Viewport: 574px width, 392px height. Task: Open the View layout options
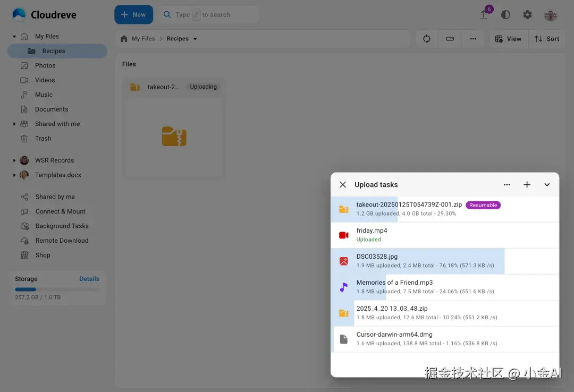(509, 39)
